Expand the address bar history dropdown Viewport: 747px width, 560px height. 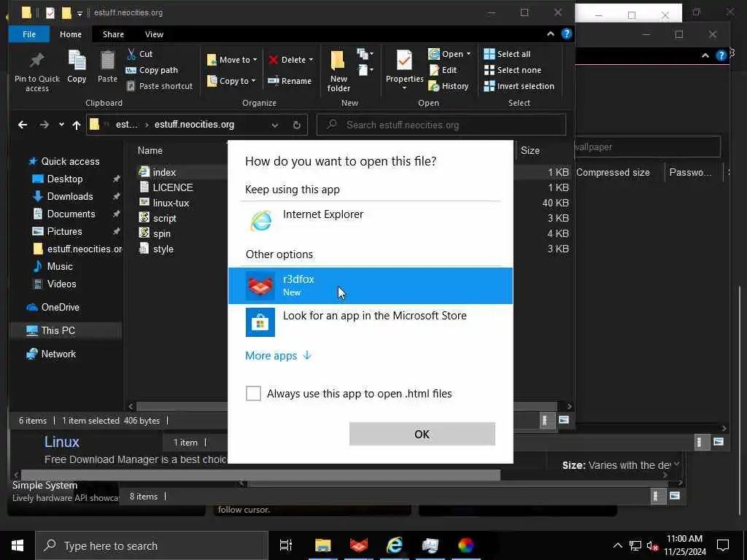point(274,125)
